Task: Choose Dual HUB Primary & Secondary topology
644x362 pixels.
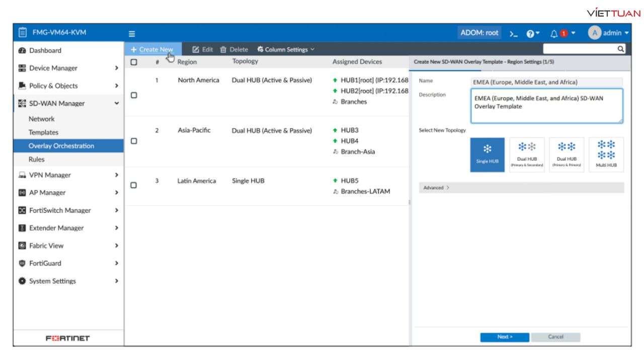Action: 527,155
